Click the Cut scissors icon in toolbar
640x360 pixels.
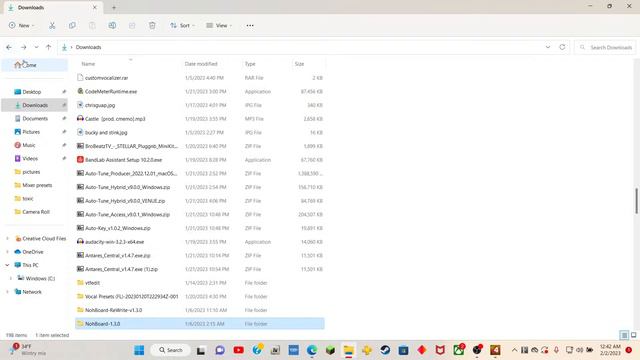52,25
